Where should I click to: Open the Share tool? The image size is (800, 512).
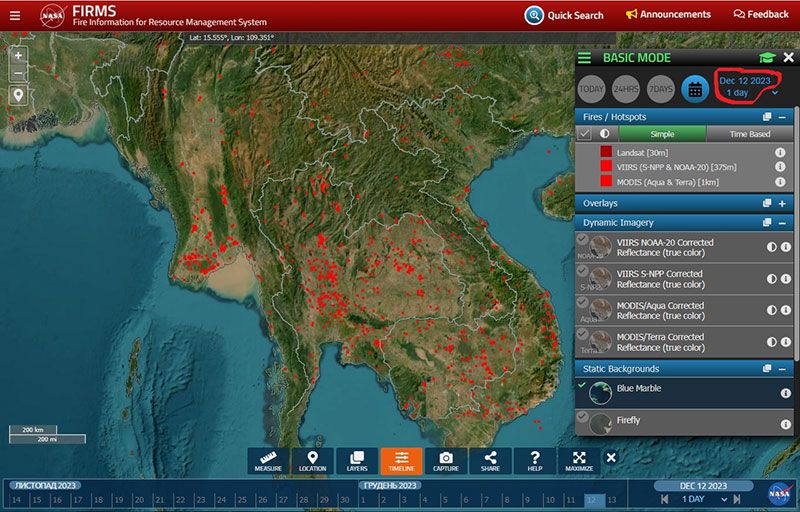click(x=490, y=462)
